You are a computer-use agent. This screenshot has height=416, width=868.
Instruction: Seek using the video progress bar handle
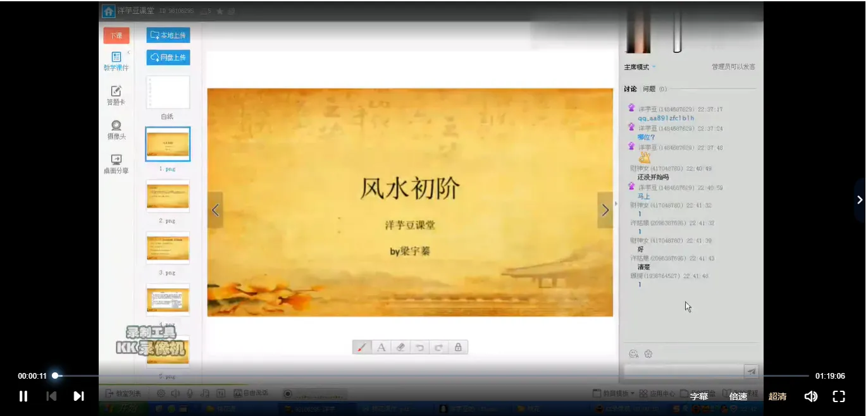(55, 376)
